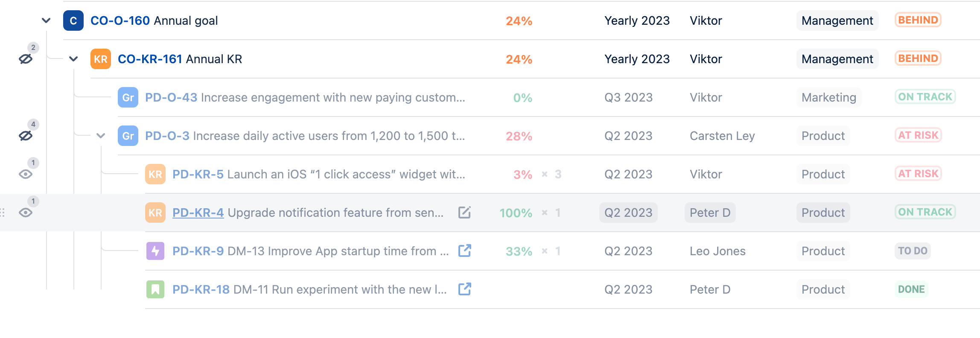980x338 pixels.
Task: Click the Gr group icon of PD-O-43
Action: point(128,97)
